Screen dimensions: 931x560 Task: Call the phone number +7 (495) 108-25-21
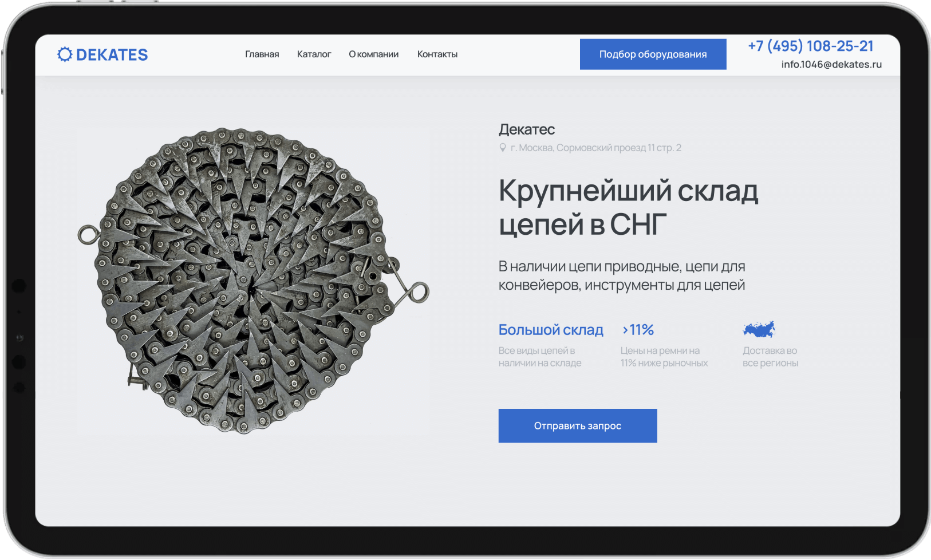coord(811,46)
